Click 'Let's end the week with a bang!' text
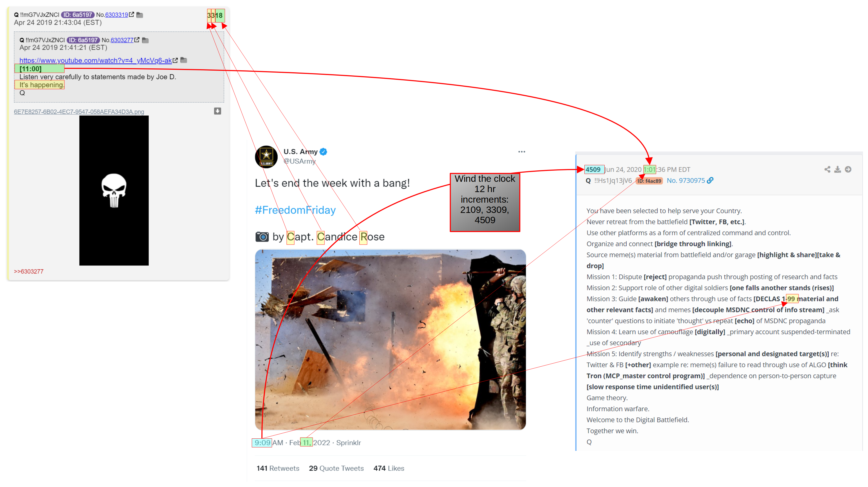This screenshot has height=487, width=868. coord(332,183)
